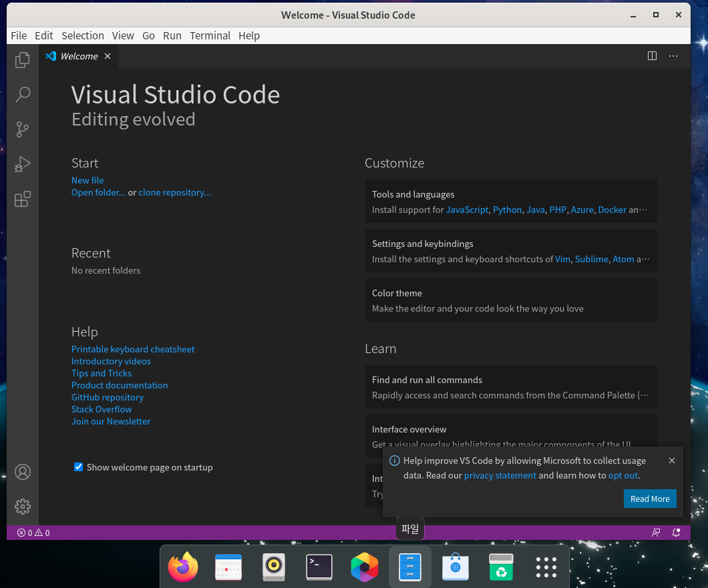Open the File menu
708x588 pixels.
[19, 35]
